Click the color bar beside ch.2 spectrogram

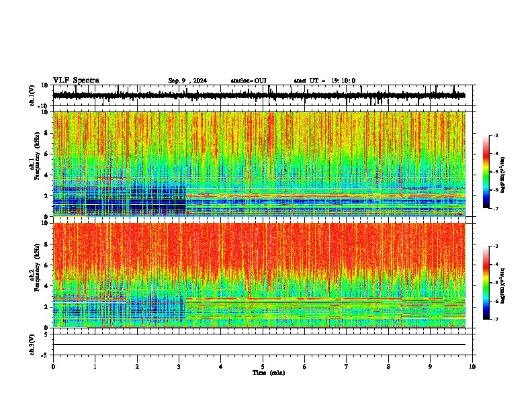click(x=486, y=283)
